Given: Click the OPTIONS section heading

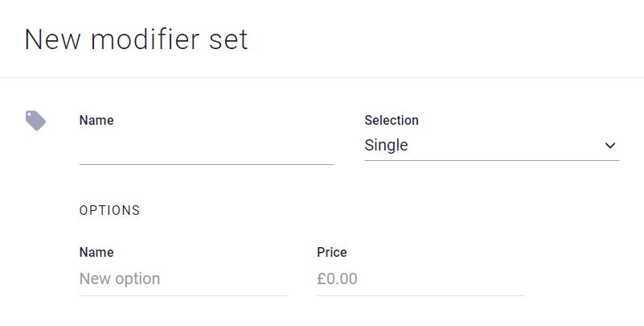Looking at the screenshot, I should click(x=109, y=210).
